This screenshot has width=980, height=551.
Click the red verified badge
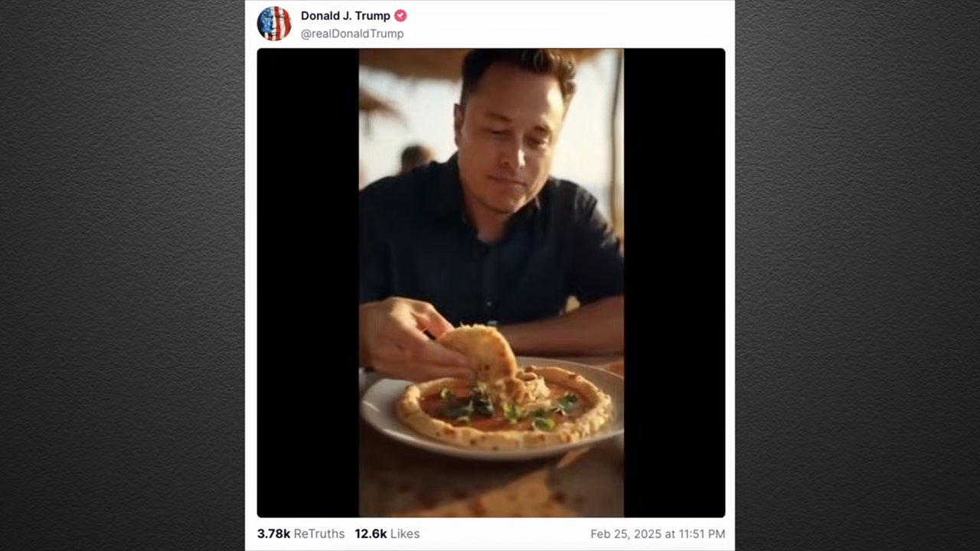click(x=400, y=15)
